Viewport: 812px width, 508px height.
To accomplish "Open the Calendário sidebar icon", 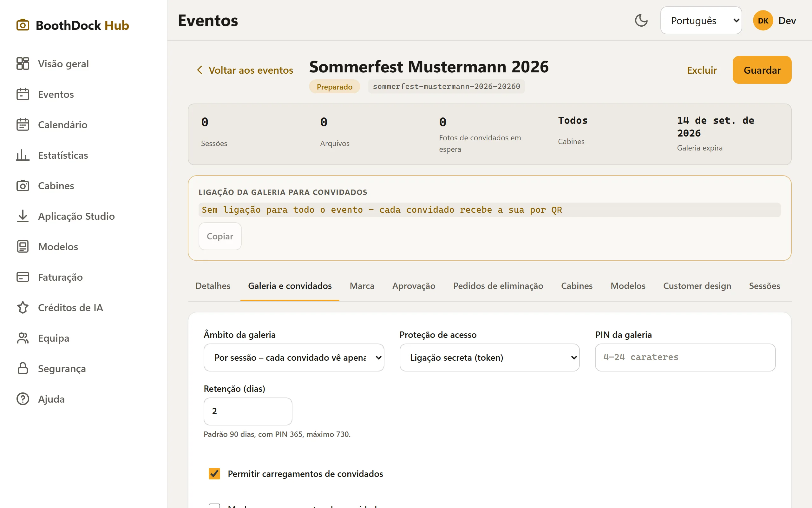I will pyautogui.click(x=23, y=125).
